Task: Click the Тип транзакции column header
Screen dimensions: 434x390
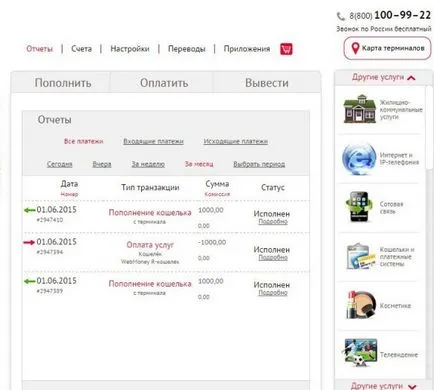Action: (x=150, y=187)
